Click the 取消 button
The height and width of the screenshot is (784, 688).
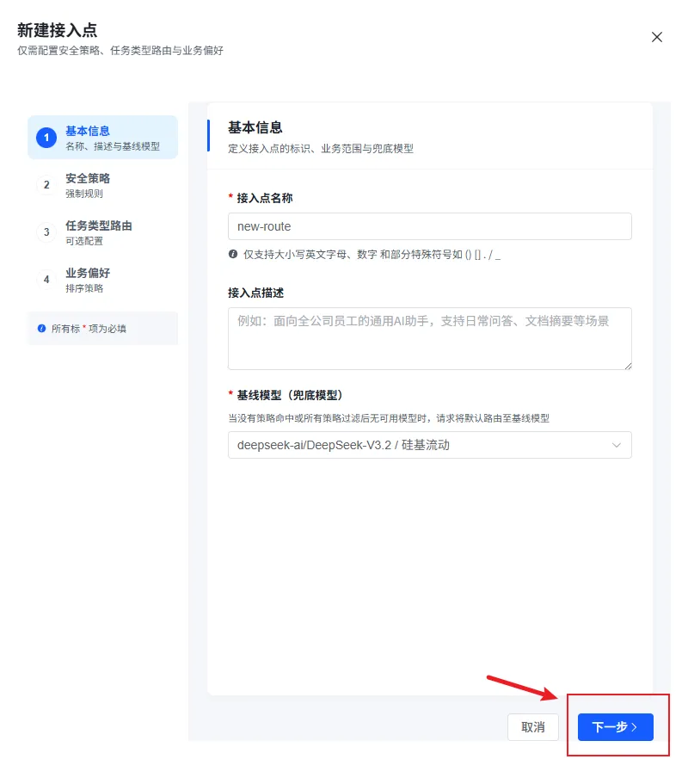pyautogui.click(x=532, y=727)
